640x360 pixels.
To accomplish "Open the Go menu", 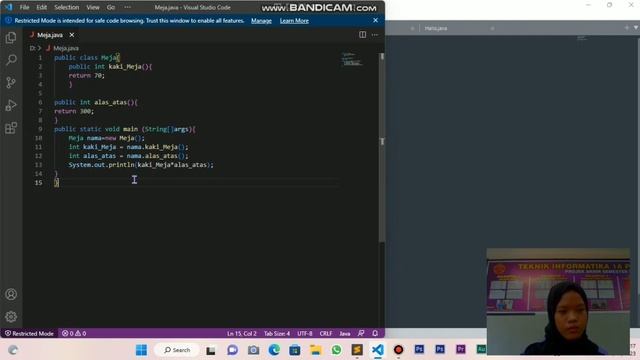I will tap(111, 7).
